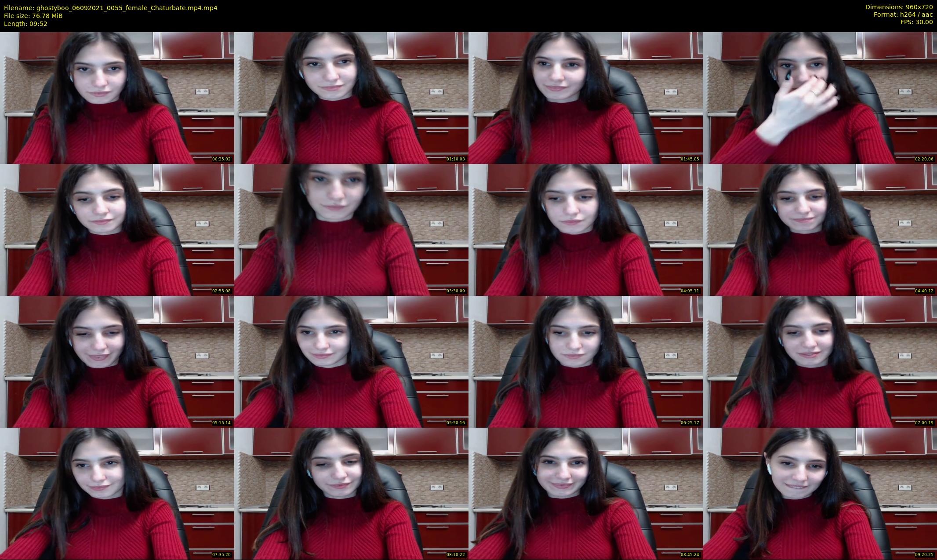The image size is (937, 560).
Task: Click the Dimensions 960x720 label
Action: pos(899,7)
